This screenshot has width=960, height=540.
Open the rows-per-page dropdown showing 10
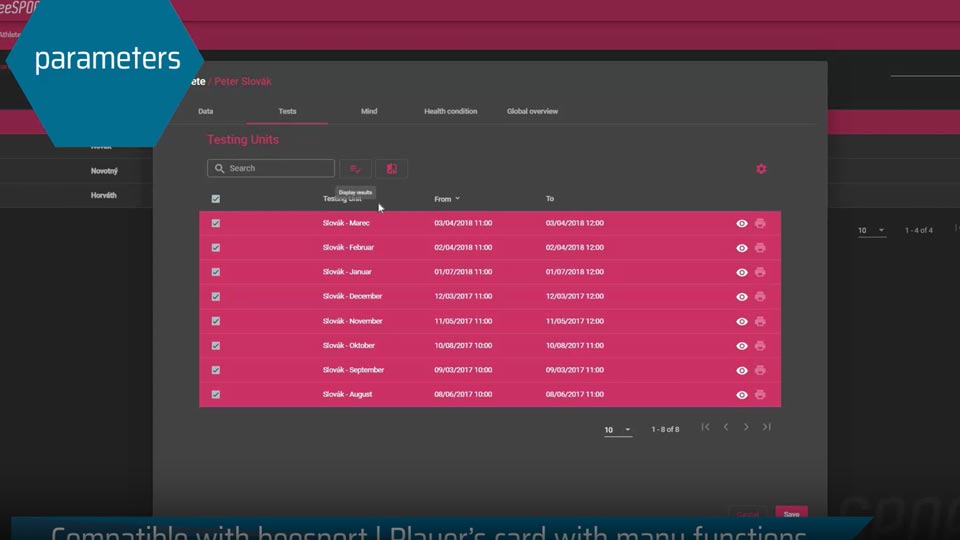(617, 430)
